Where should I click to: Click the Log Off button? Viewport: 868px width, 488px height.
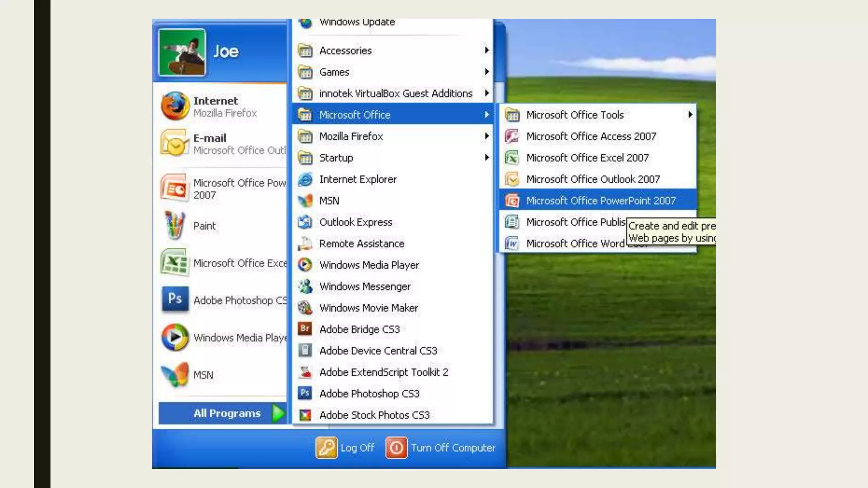(345, 448)
